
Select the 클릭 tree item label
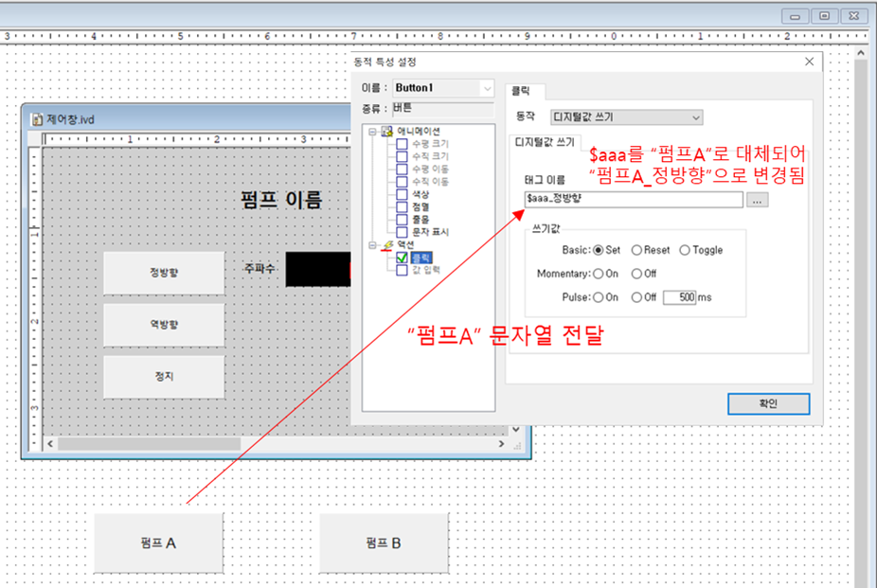click(421, 258)
